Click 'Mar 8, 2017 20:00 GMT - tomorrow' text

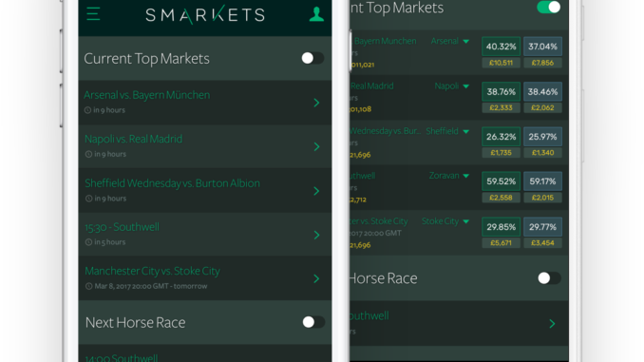click(x=151, y=286)
